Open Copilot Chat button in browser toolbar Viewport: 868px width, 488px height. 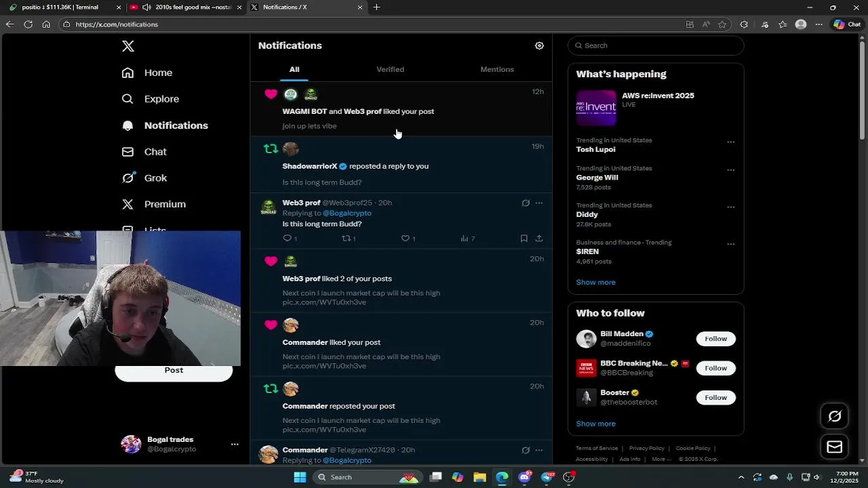coord(848,24)
